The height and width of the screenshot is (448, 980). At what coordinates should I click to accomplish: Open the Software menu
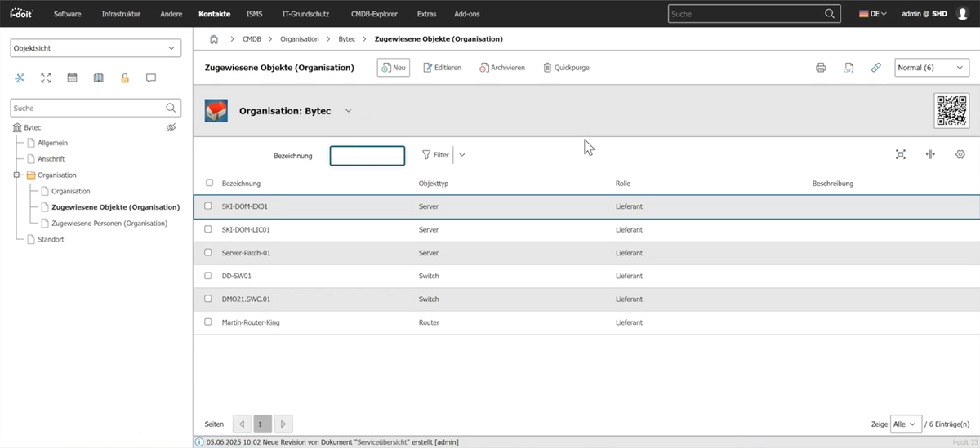coord(68,14)
